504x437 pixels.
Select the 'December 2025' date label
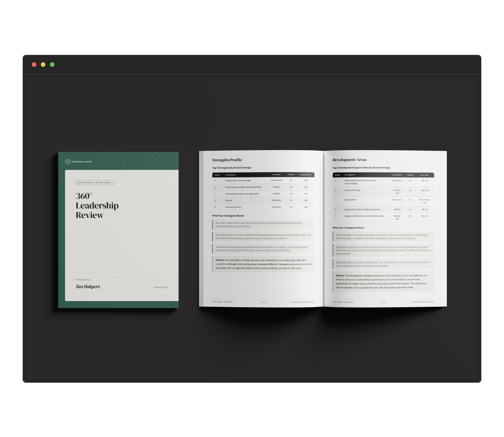(161, 287)
